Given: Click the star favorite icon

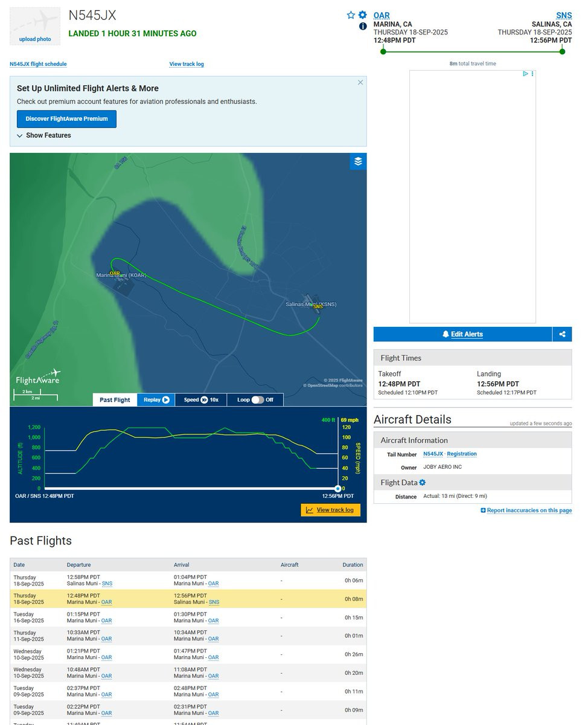Looking at the screenshot, I should coord(351,15).
